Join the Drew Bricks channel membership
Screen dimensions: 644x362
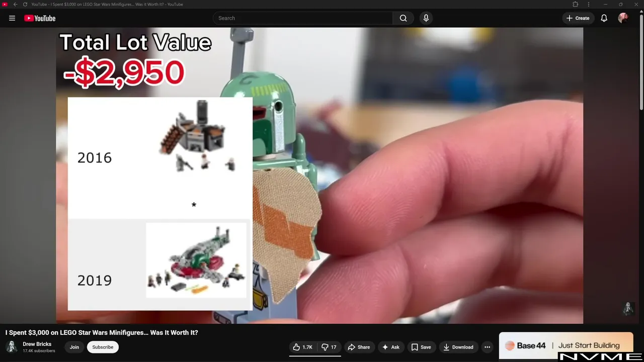coord(74,347)
